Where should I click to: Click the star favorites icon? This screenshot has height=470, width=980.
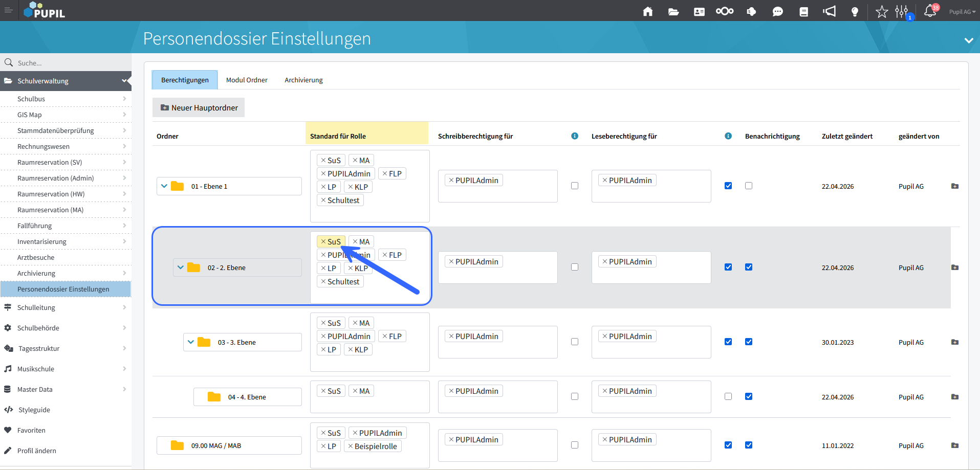pyautogui.click(x=881, y=11)
